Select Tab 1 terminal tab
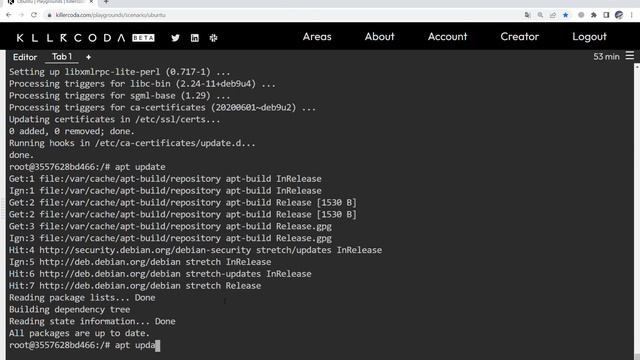 click(x=62, y=57)
